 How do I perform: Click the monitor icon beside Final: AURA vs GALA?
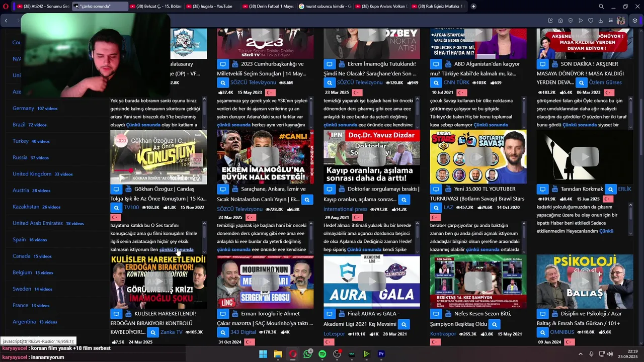[x=329, y=314]
